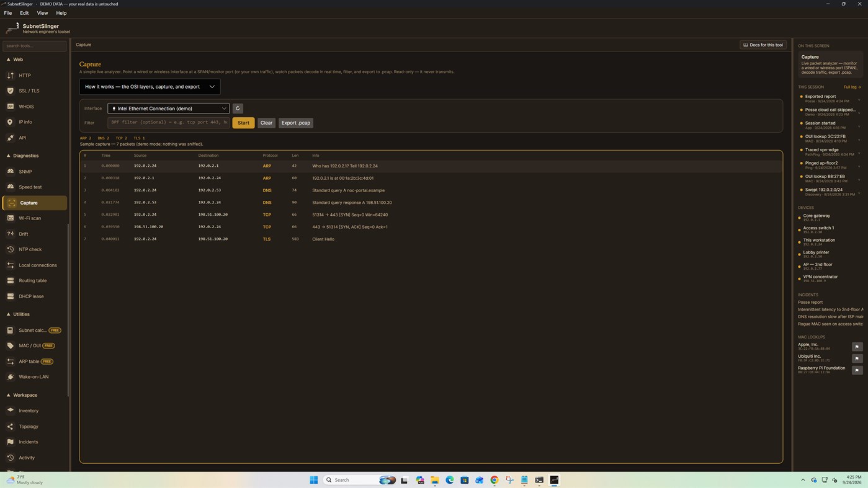The width and height of the screenshot is (868, 488).
Task: Collapse the Utilities section
Action: [x=8, y=314]
